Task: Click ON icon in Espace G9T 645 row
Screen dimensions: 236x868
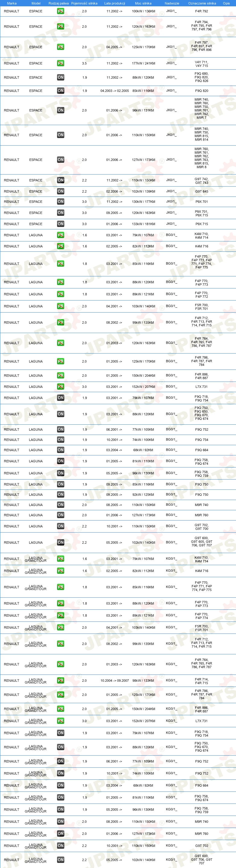Action: coord(60,191)
